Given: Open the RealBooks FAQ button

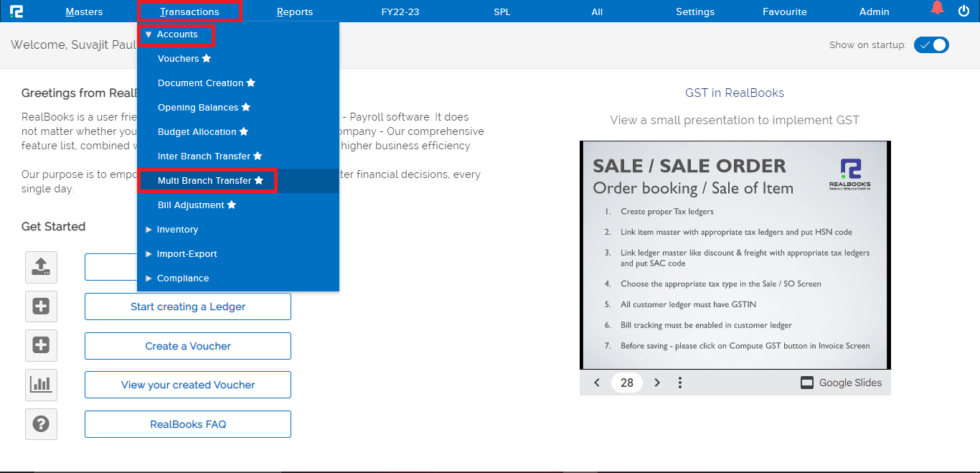Looking at the screenshot, I should 188,424.
